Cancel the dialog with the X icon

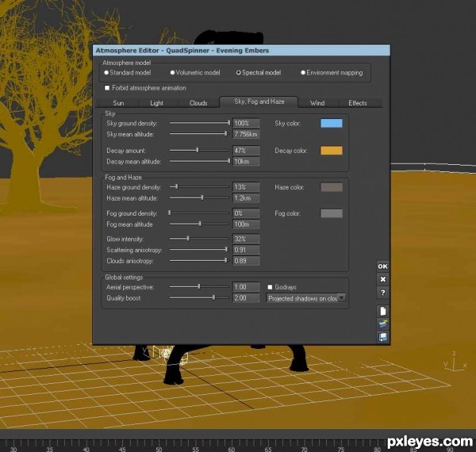tap(382, 279)
